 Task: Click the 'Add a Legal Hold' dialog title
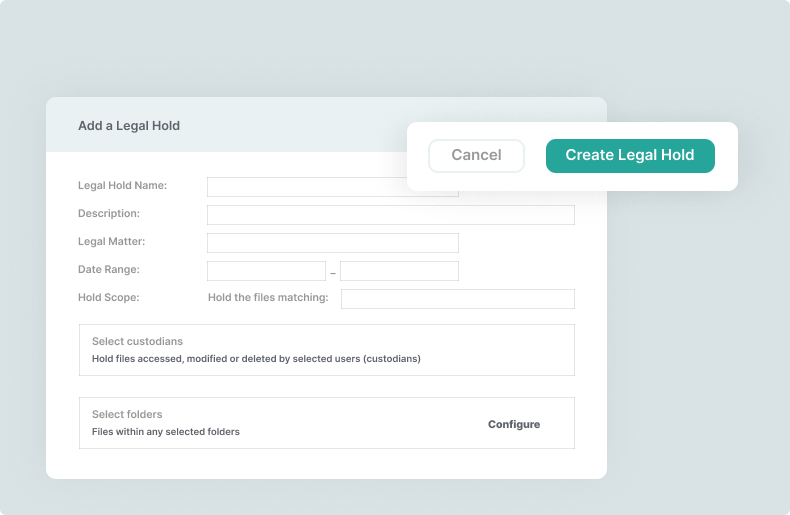tap(129, 126)
